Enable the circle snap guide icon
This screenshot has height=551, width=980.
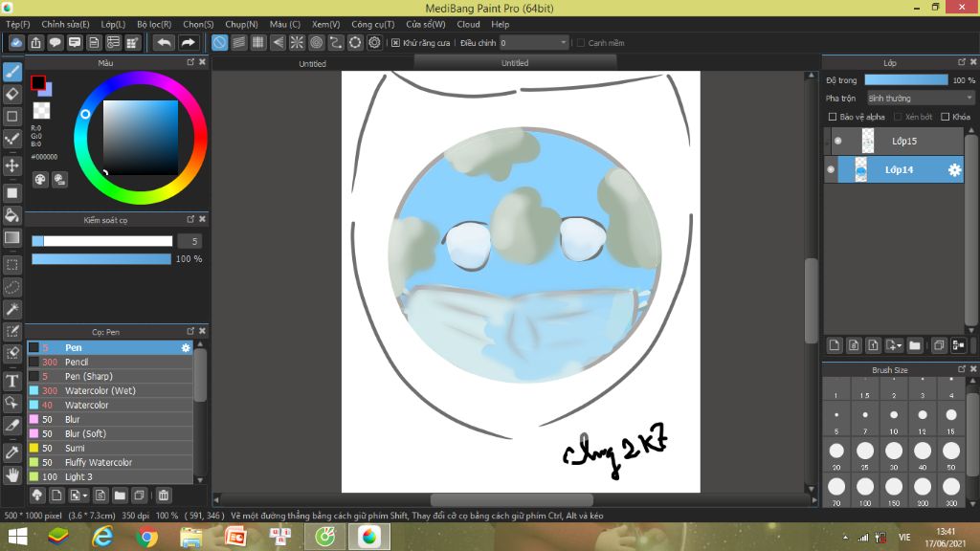316,42
